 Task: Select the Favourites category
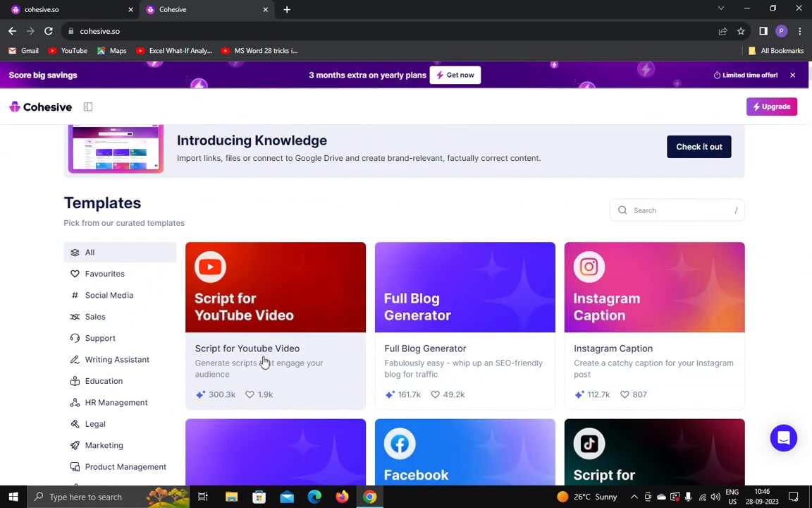(120, 274)
